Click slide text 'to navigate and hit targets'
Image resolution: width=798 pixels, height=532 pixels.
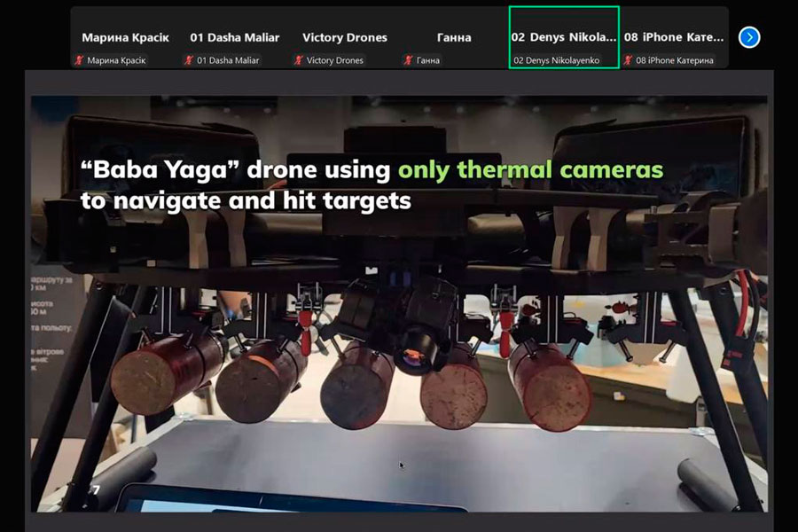click(246, 200)
